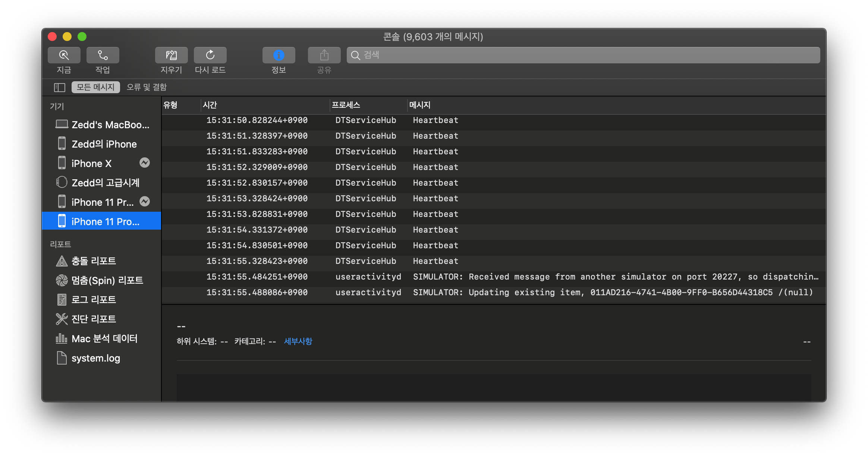Open Mac 분석 데이터
The height and width of the screenshot is (457, 868).
101,338
